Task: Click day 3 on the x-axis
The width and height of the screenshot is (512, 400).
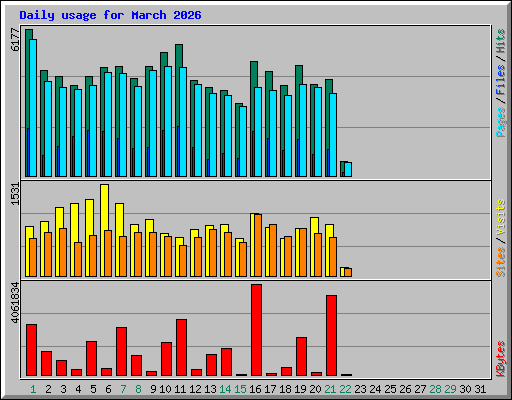Action: click(63, 389)
